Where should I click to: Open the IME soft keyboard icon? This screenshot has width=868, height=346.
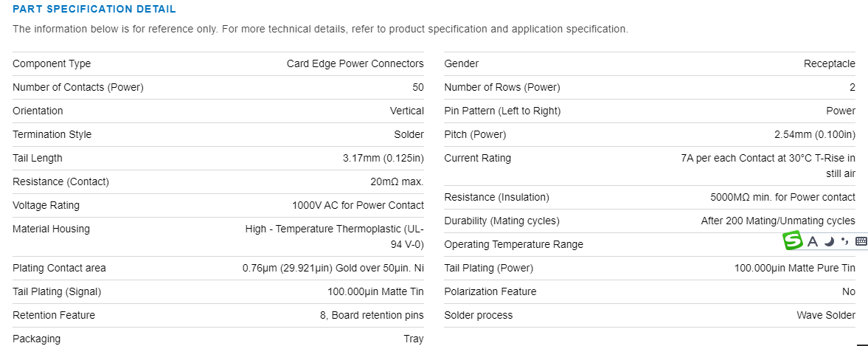pos(861,241)
